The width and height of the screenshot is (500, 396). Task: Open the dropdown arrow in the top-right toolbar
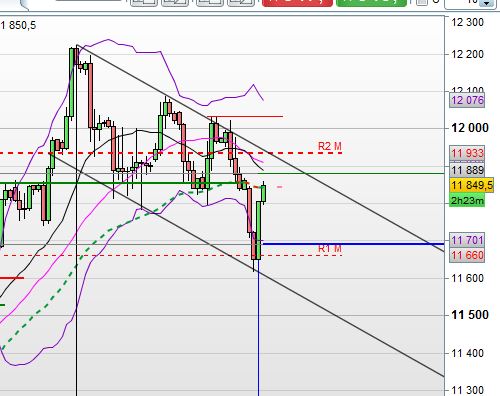(x=487, y=3)
